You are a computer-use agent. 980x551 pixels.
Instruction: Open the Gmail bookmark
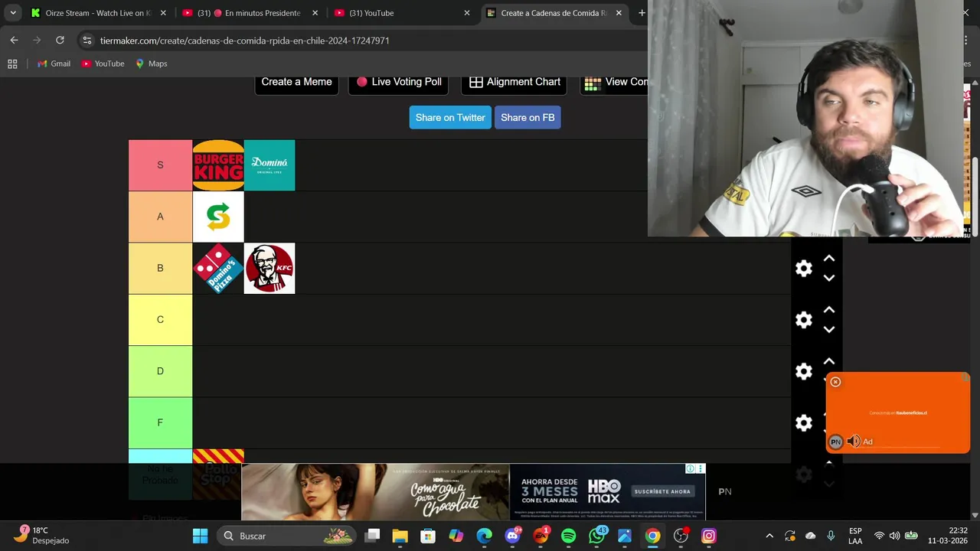click(54, 64)
